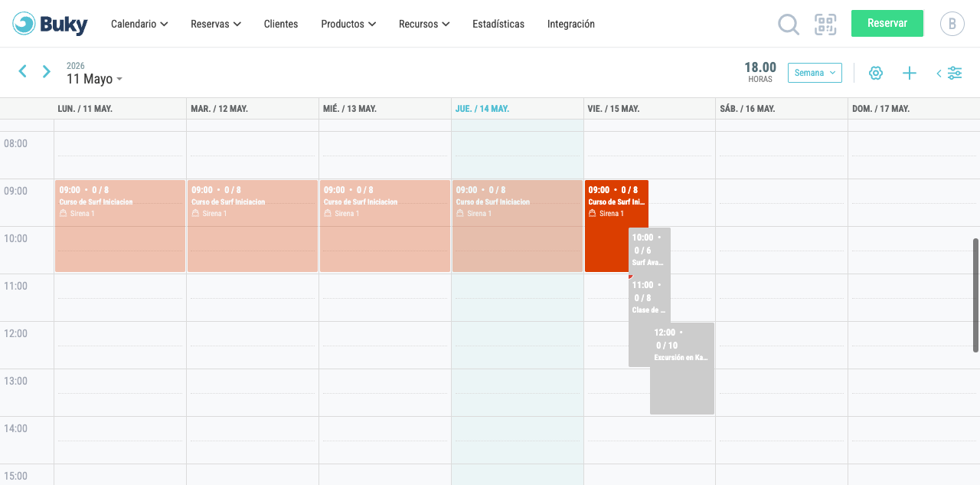Open the Calendario dropdown menu
The height and width of the screenshot is (485, 980).
click(139, 24)
